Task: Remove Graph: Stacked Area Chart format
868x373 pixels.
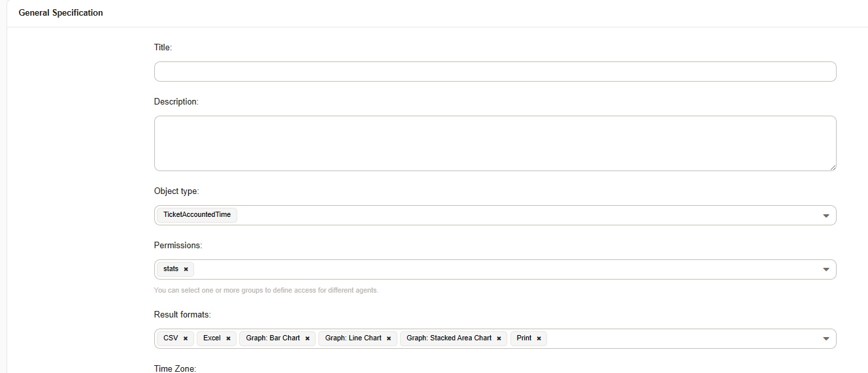Action: [499, 338]
